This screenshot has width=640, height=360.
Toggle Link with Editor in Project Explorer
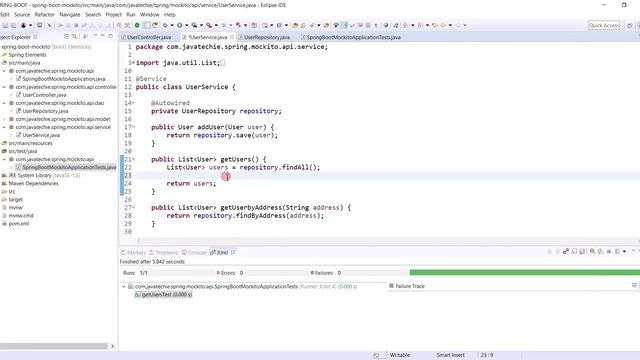pos(74,37)
